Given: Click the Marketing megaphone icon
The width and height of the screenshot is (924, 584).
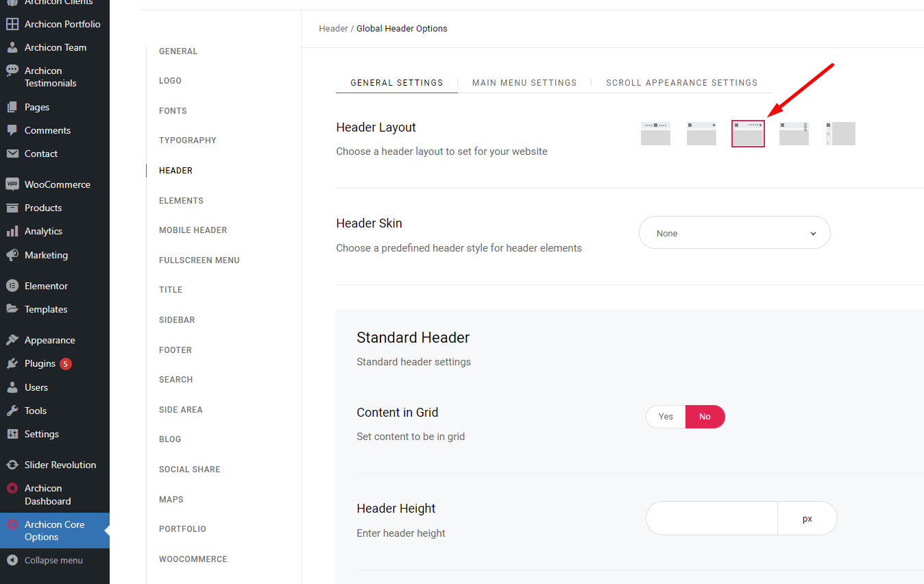Looking at the screenshot, I should (x=12, y=255).
